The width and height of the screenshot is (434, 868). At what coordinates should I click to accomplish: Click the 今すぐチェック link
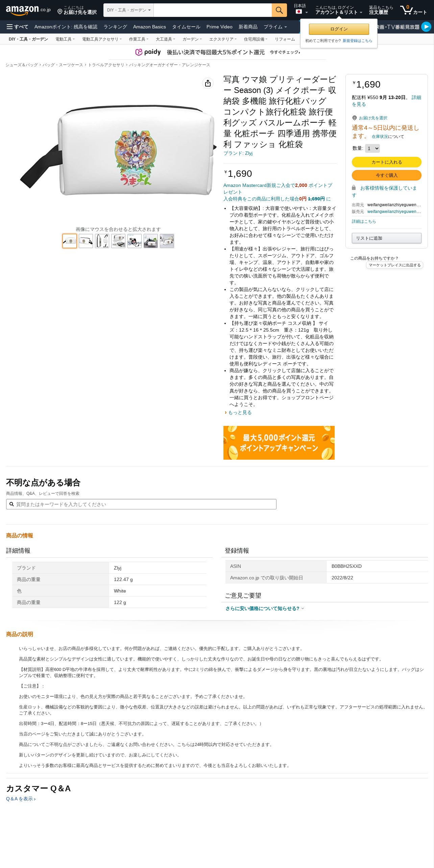coord(285,52)
